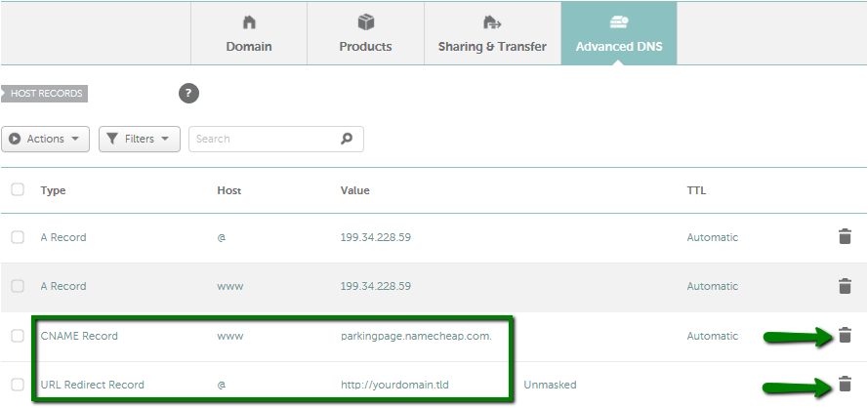Click the http://yourdomain.tld value
Screen dimensions: 868x408
(x=394, y=385)
